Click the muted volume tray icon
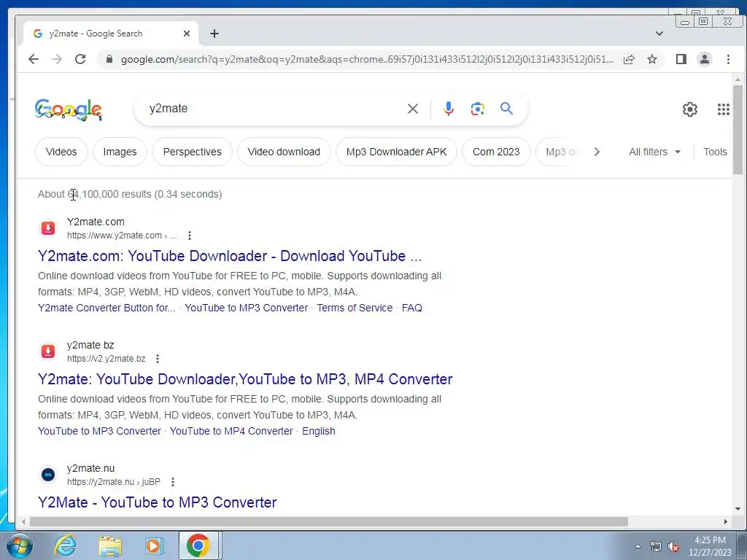The image size is (747, 560). [x=673, y=547]
